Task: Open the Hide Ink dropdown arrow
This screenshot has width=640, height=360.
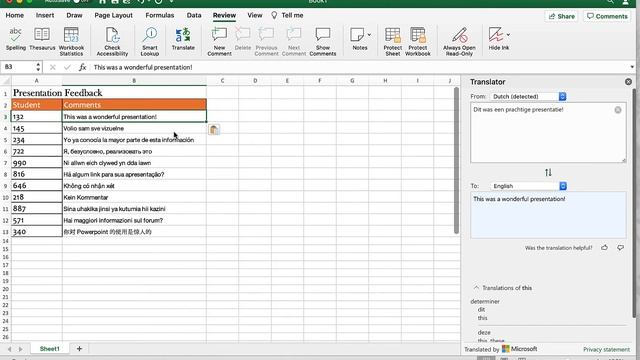Action: [x=508, y=35]
